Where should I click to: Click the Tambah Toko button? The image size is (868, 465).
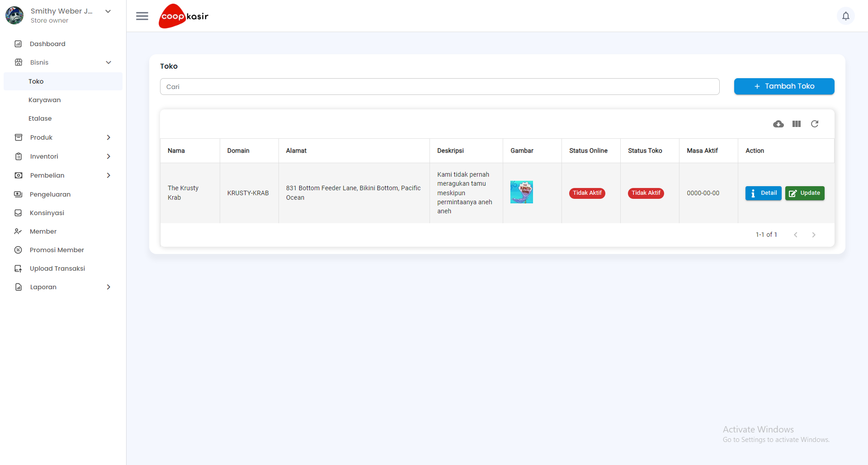(x=784, y=86)
